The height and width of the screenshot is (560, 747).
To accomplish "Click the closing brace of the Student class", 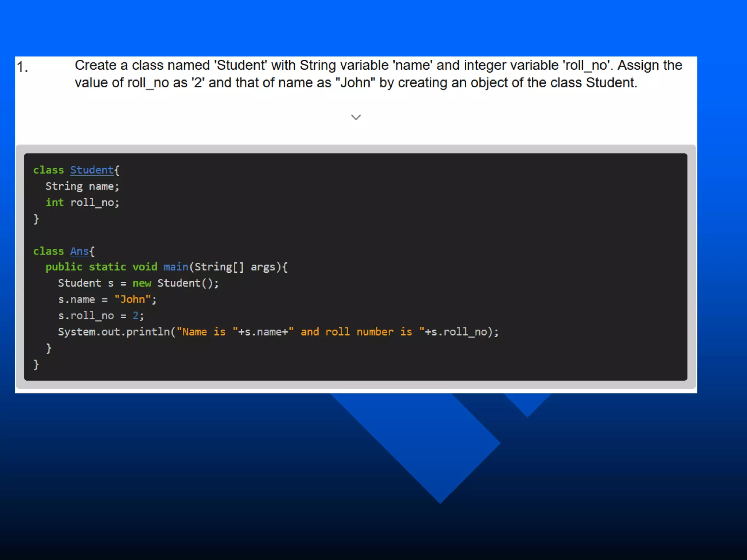I will click(36, 219).
